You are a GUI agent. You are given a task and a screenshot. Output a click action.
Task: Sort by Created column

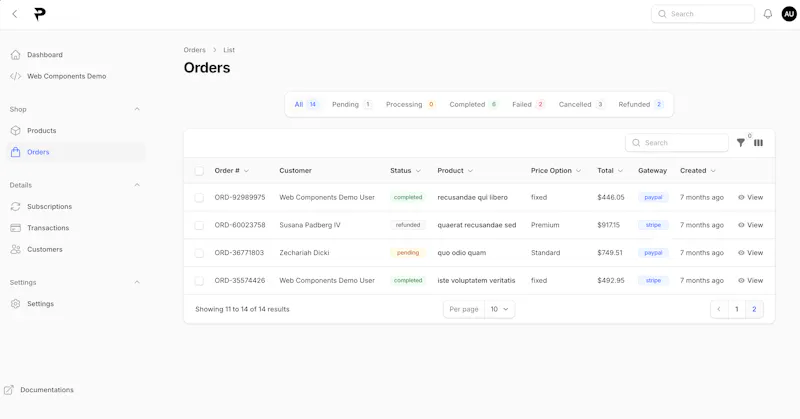[697, 170]
